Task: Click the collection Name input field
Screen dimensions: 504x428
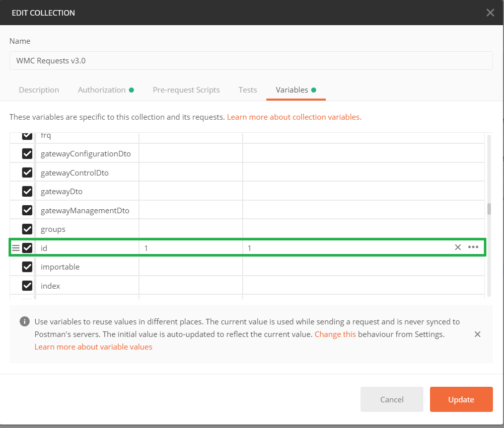Action: coord(251,60)
